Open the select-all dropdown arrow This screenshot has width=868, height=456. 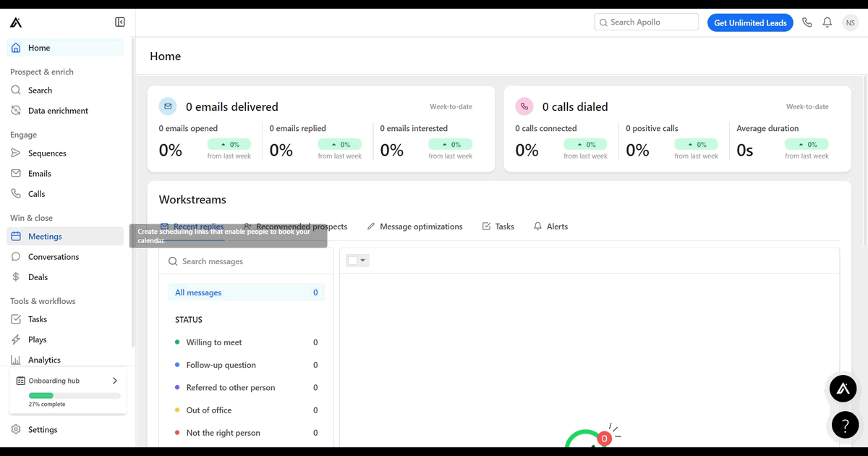[363, 261]
